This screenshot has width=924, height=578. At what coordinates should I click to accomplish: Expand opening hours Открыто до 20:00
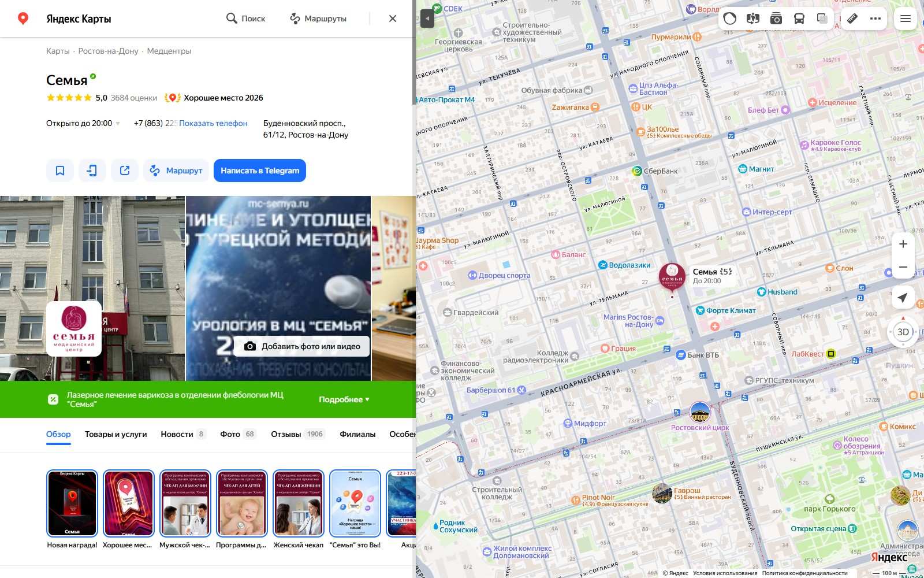[83, 123]
